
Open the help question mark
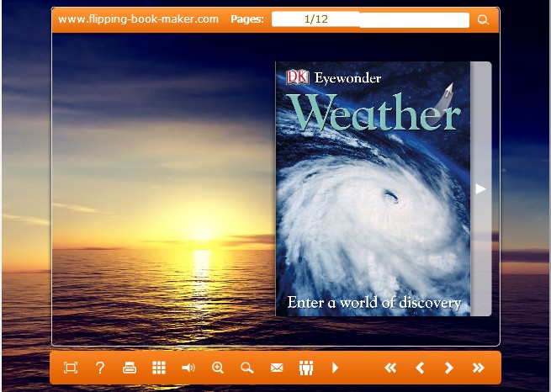click(100, 368)
